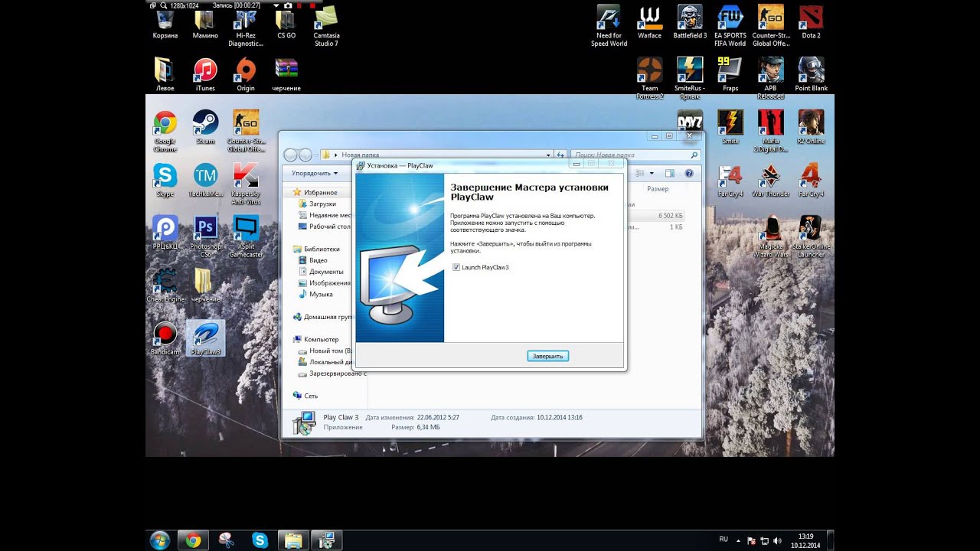Click the 6 502 КБ file size cell
The height and width of the screenshot is (551, 980).
(669, 216)
